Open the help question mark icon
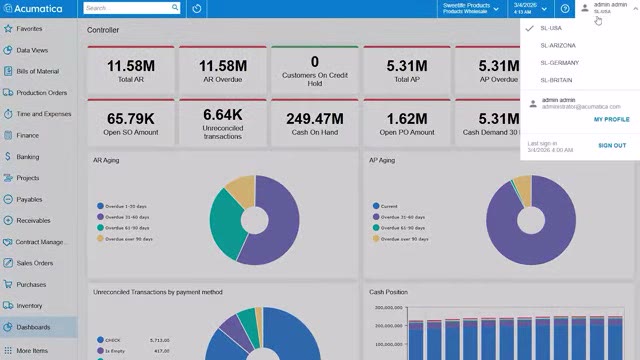 pyautogui.click(x=565, y=9)
